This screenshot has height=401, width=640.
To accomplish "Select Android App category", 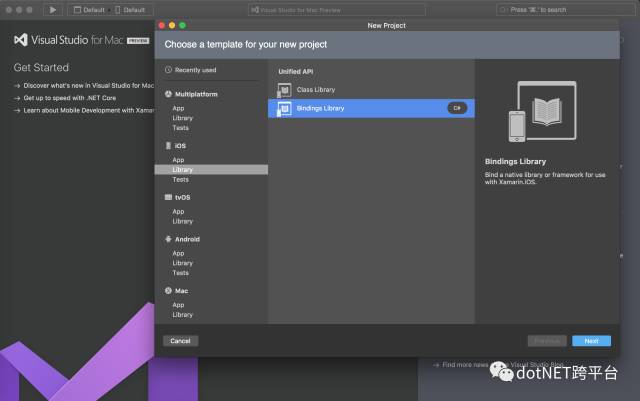I will pos(178,254).
